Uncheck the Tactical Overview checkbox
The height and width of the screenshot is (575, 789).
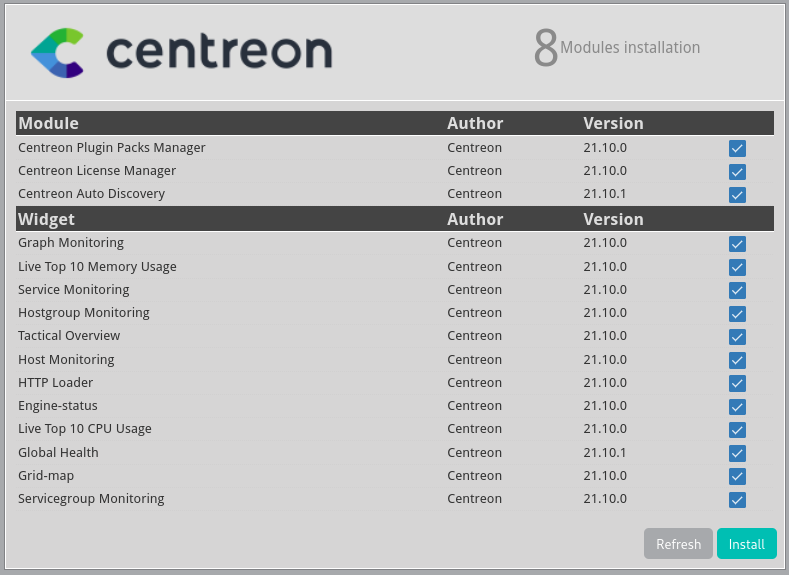point(737,337)
